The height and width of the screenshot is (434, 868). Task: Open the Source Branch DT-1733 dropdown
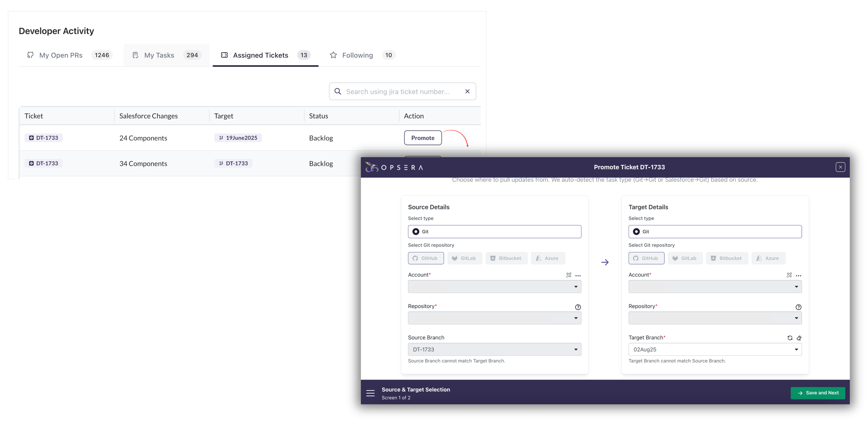[494, 349]
